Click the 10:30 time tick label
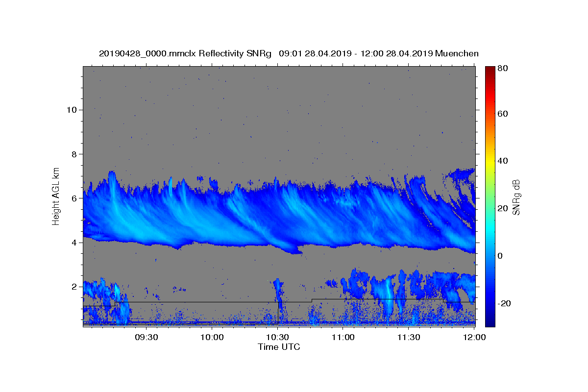The height and width of the screenshot is (392, 588). (x=277, y=337)
